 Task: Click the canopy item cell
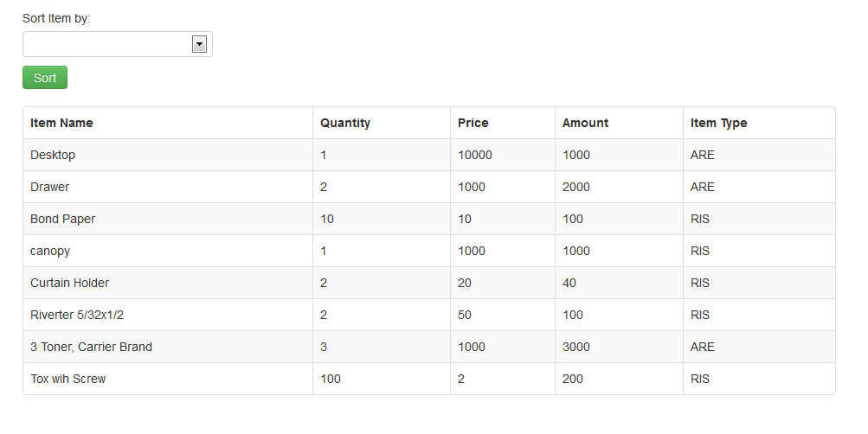point(168,251)
